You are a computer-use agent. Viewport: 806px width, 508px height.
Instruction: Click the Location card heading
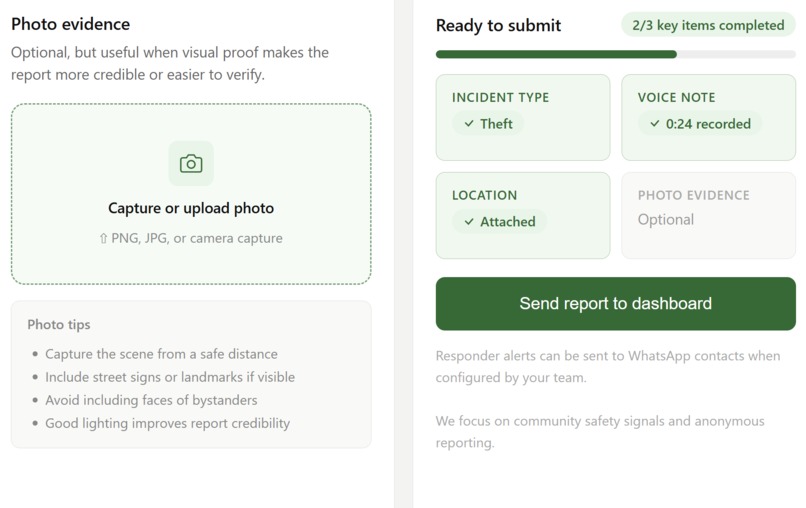coord(484,195)
